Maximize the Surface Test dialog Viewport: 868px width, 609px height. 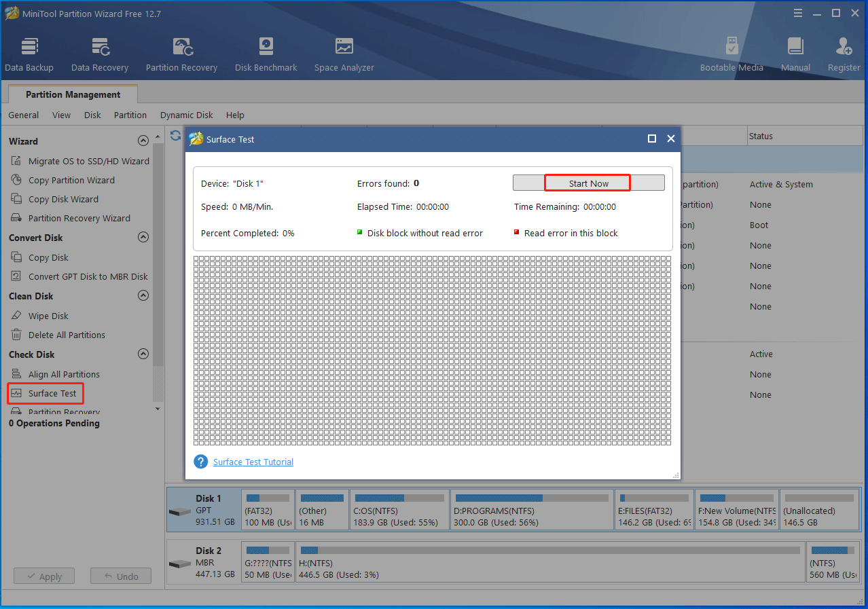[x=652, y=139]
